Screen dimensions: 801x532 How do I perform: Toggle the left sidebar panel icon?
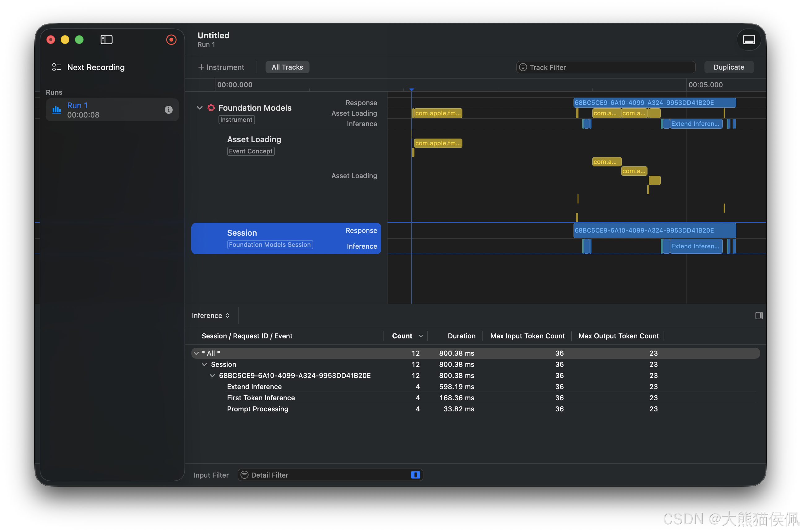coord(106,40)
